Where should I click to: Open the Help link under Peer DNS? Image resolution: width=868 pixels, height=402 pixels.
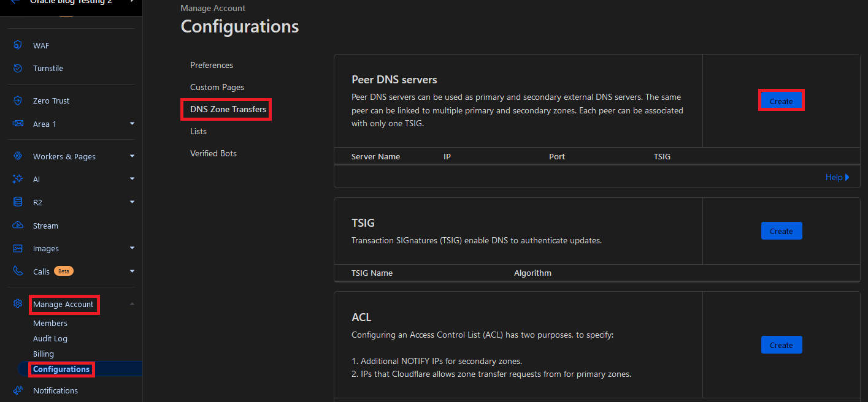837,177
